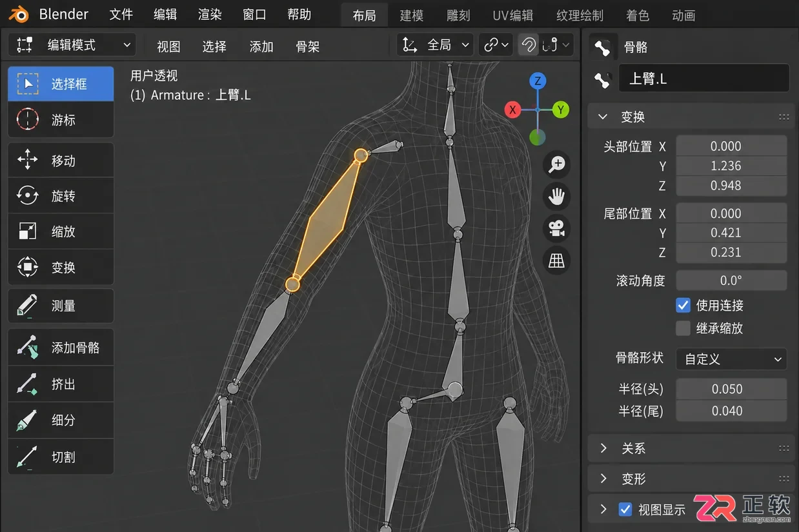The image size is (799, 532).
Task: Select the 添加骨骼 add bone tool
Action: tap(61, 348)
